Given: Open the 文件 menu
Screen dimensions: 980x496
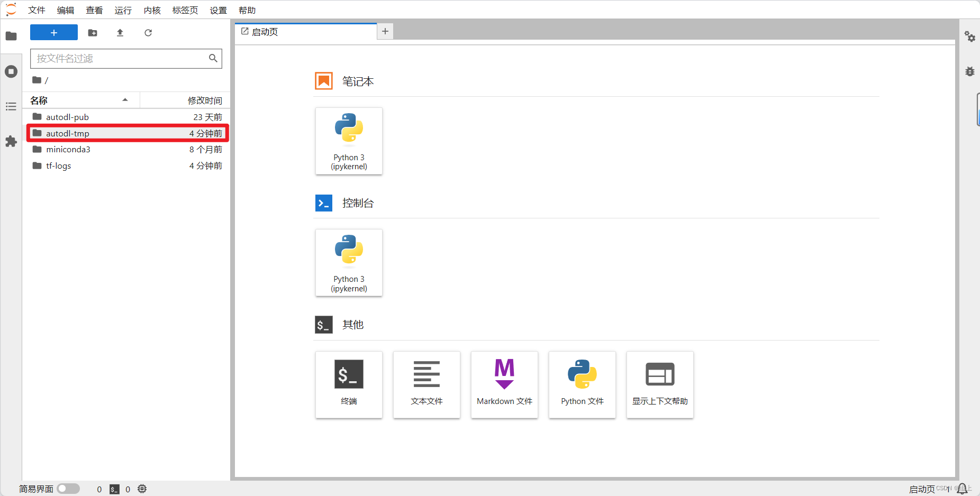Looking at the screenshot, I should pos(37,10).
